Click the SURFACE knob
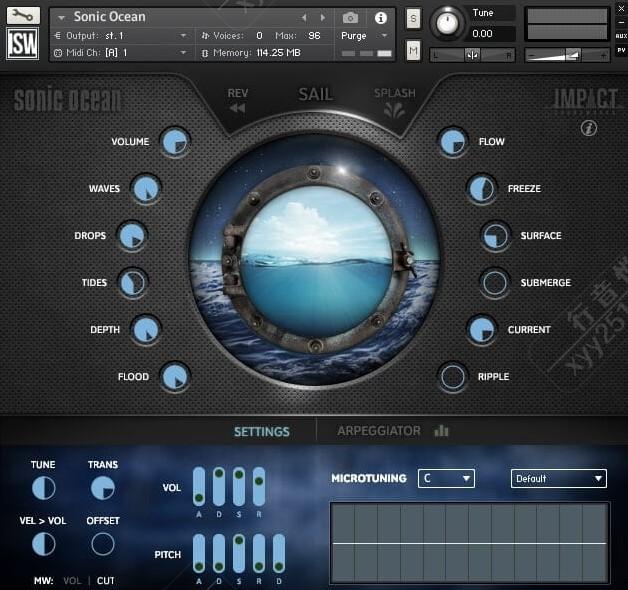The image size is (628, 590). click(x=495, y=236)
